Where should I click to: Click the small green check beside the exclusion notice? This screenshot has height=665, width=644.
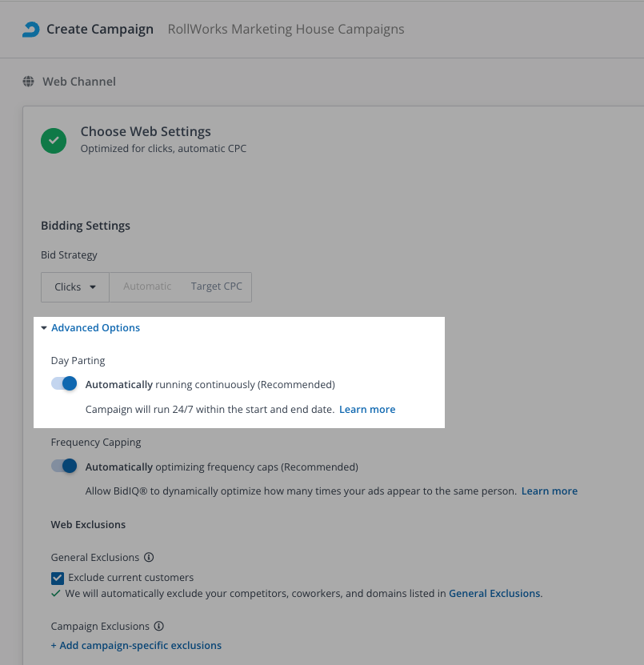55,594
